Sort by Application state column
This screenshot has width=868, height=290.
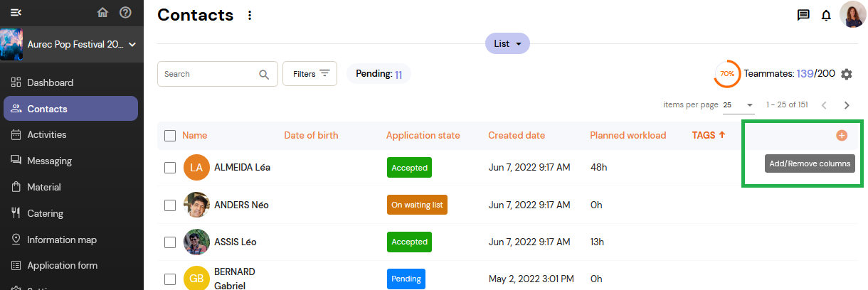coord(423,135)
